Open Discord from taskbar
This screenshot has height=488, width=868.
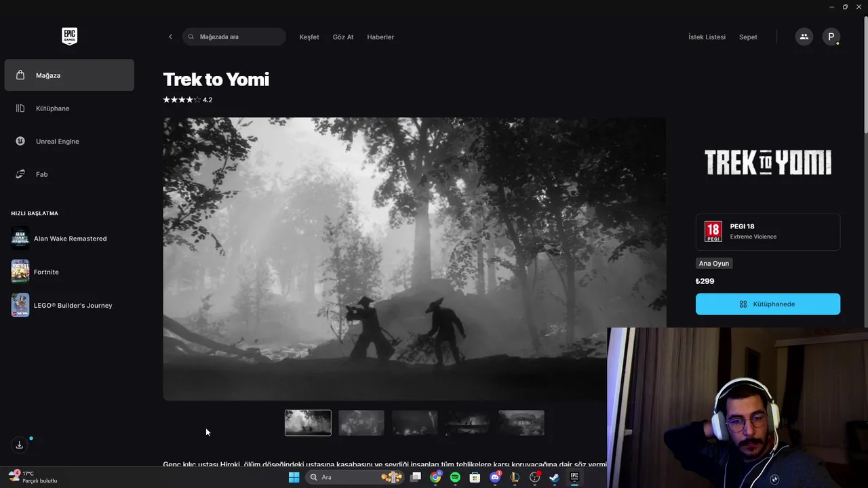coord(495,477)
